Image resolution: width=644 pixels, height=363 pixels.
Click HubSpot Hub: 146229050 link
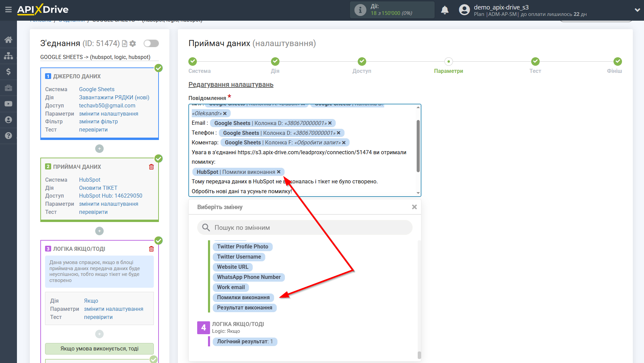[x=111, y=196]
